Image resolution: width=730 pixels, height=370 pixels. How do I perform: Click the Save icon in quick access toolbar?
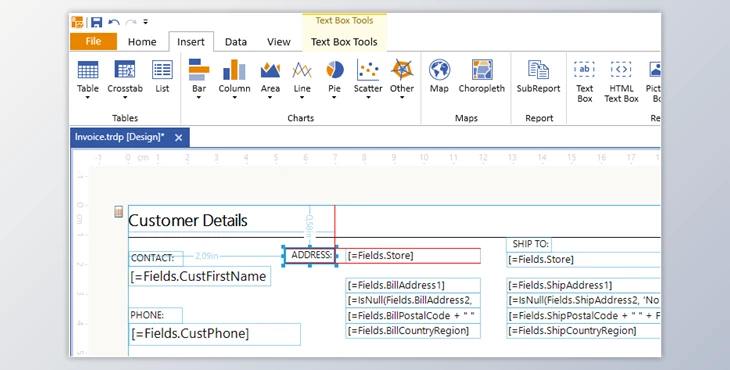tap(96, 22)
